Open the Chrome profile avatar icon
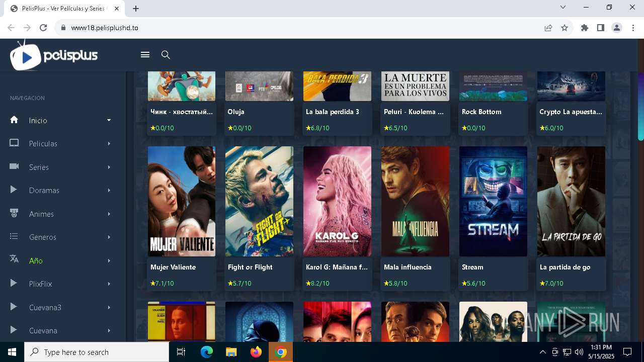 pyautogui.click(x=617, y=28)
